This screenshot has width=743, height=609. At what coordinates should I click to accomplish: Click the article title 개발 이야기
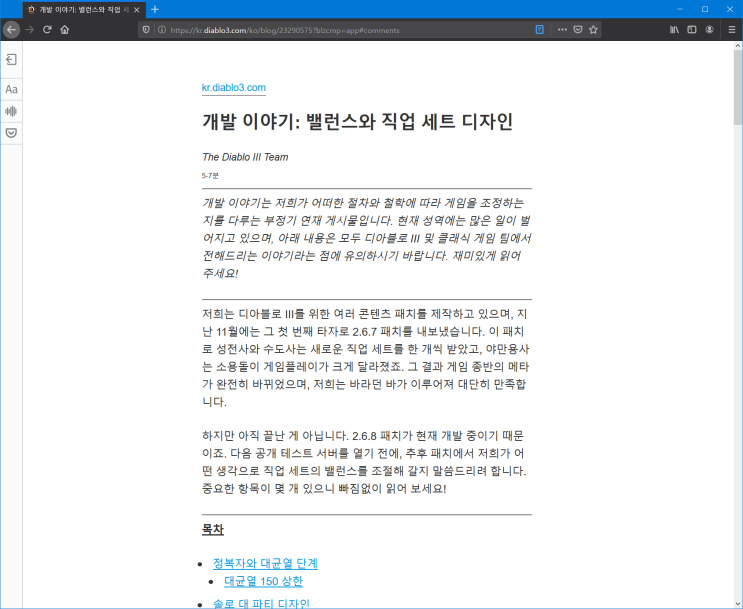(x=357, y=121)
